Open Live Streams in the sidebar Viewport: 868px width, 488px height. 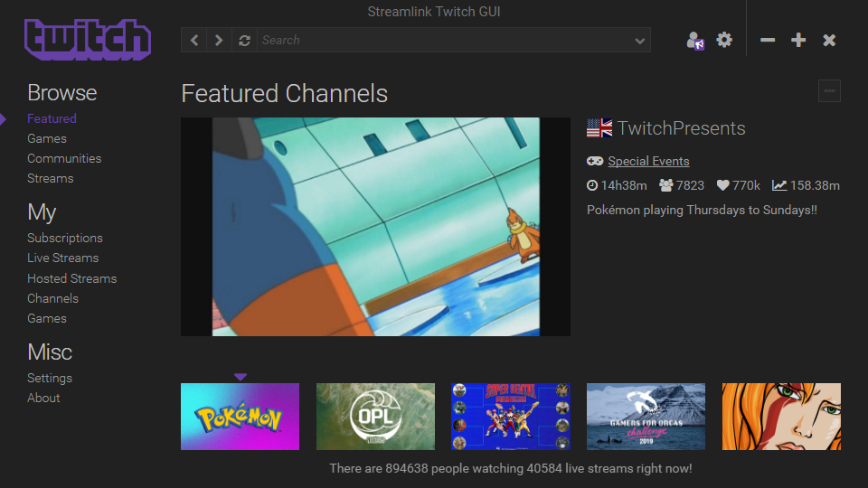point(63,258)
